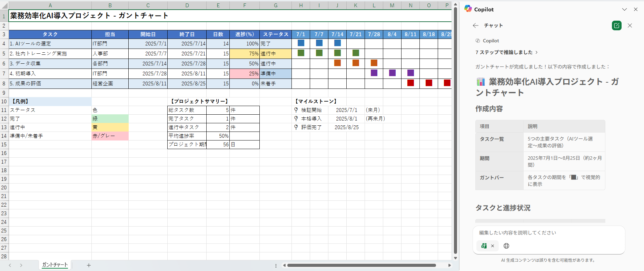Switch to the ガントチャート sheet tab

point(55,265)
